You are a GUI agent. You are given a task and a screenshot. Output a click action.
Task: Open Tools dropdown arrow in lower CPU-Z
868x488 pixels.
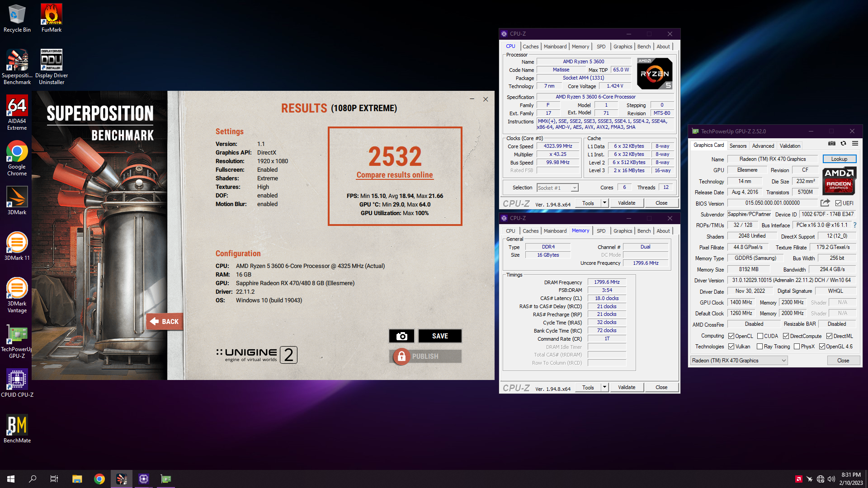tap(604, 387)
